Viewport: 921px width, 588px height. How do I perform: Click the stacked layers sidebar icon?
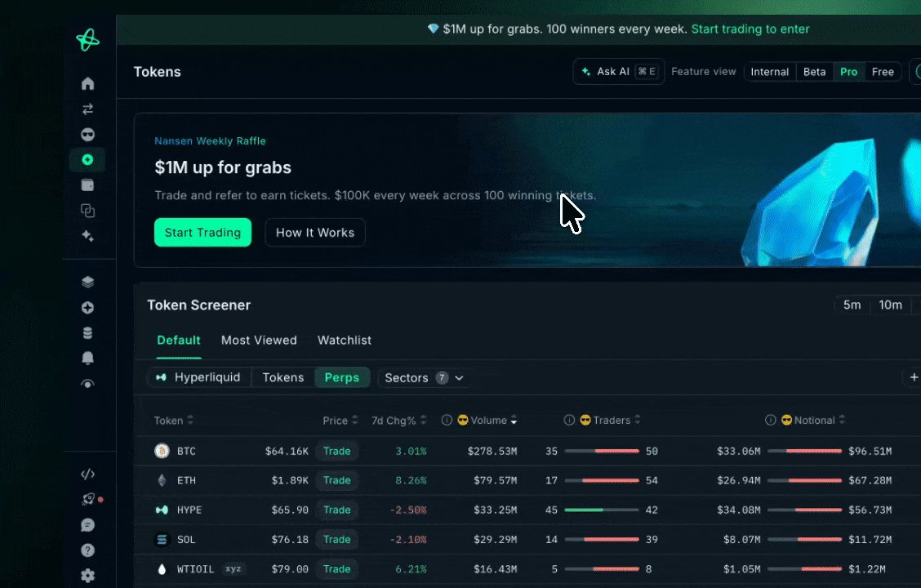click(87, 282)
